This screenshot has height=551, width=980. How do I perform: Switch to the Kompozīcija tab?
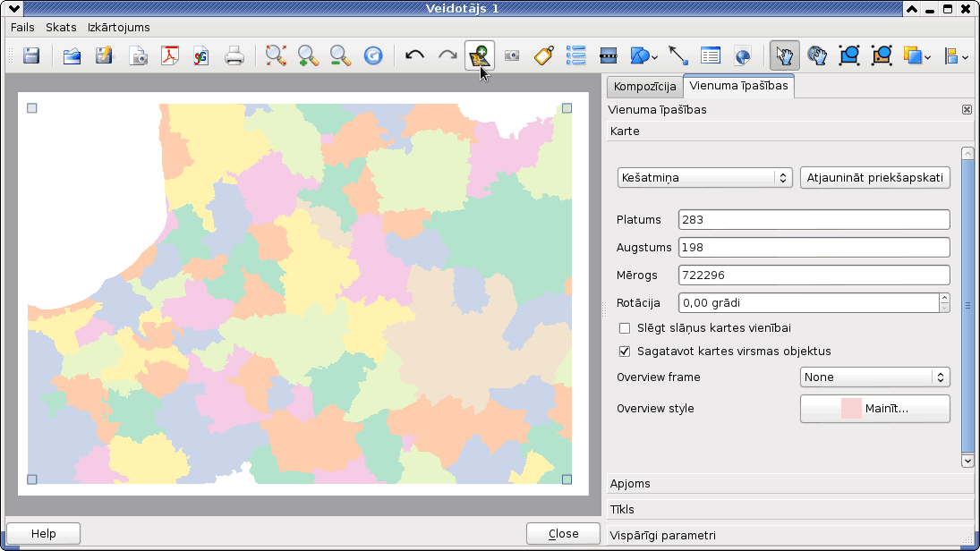(644, 86)
